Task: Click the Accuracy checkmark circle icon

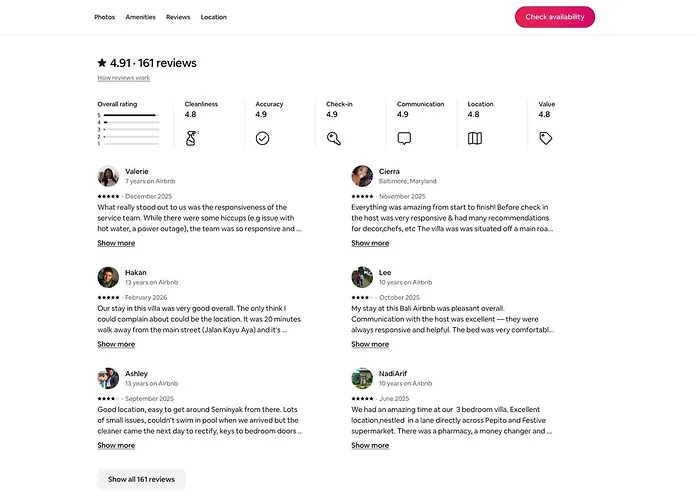Action: tap(262, 138)
